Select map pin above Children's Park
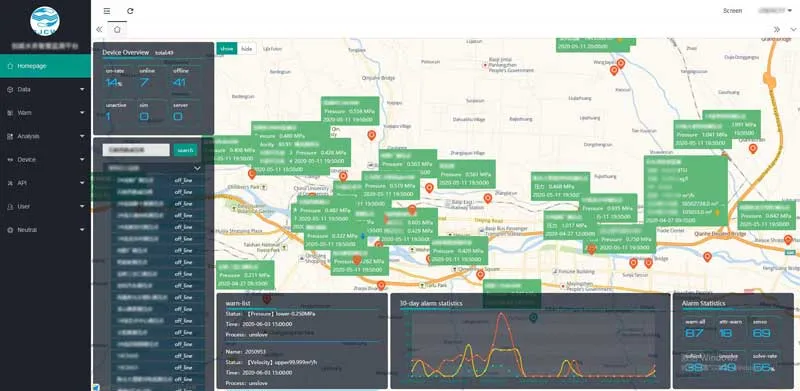 click(x=252, y=174)
